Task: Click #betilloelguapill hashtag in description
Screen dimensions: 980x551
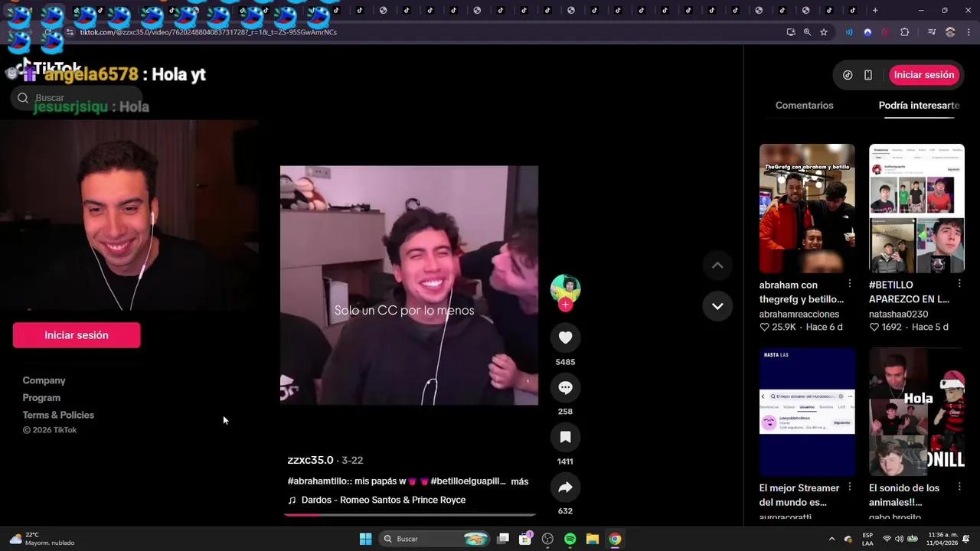Action: (x=468, y=481)
